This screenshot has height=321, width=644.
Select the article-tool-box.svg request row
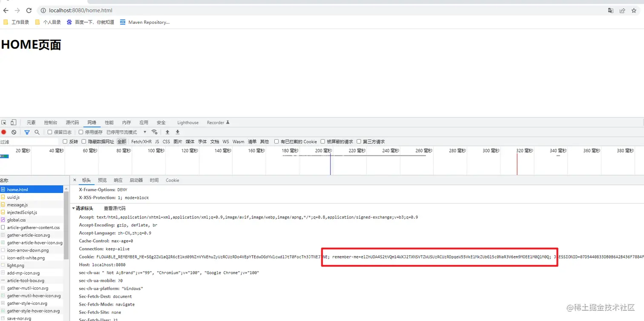click(32, 281)
